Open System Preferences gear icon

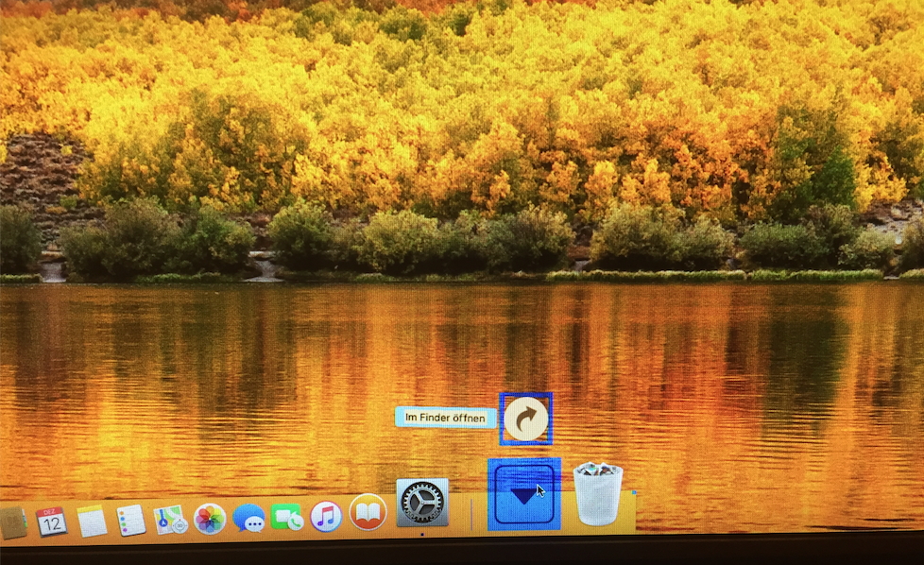(422, 503)
